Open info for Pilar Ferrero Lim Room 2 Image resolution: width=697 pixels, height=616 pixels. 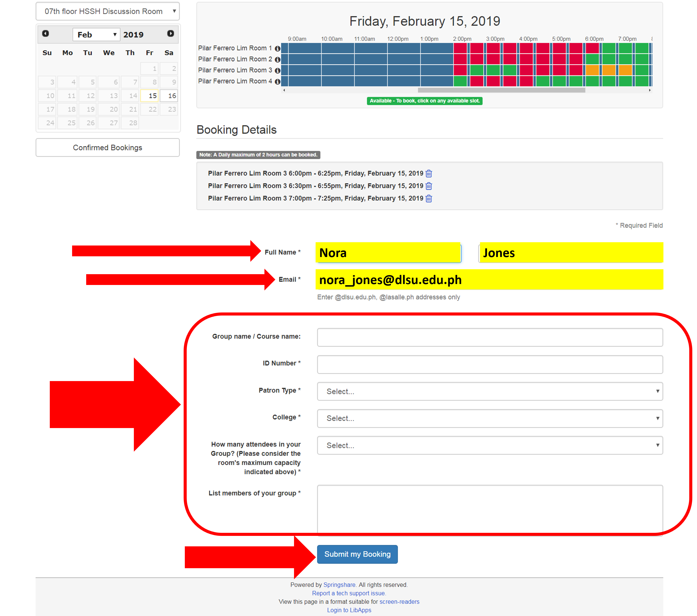tap(278, 59)
